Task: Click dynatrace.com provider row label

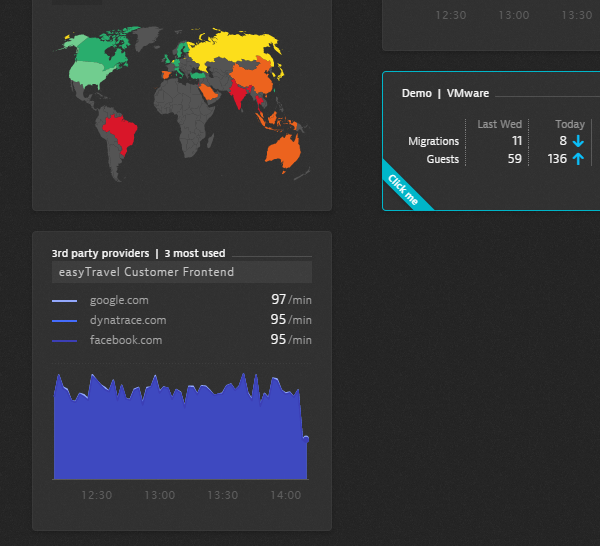Action: click(128, 320)
